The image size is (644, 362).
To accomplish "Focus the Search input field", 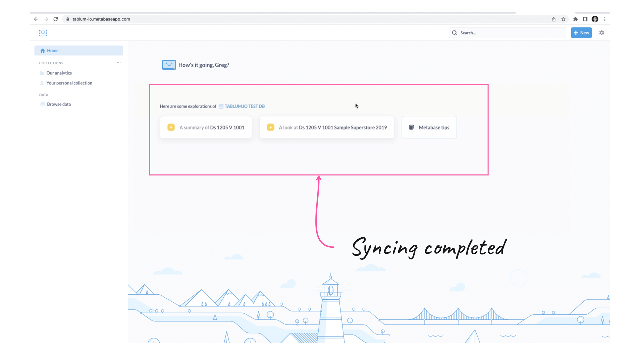I will click(x=507, y=33).
